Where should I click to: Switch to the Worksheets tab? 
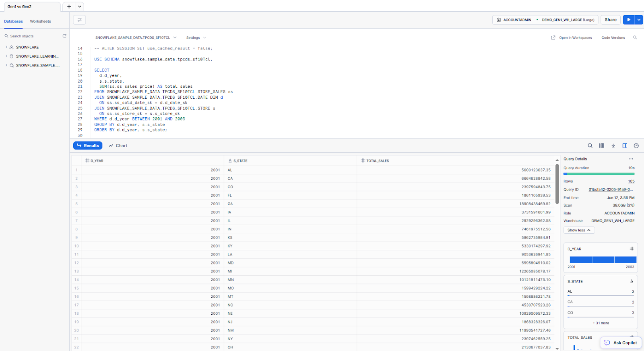40,21
